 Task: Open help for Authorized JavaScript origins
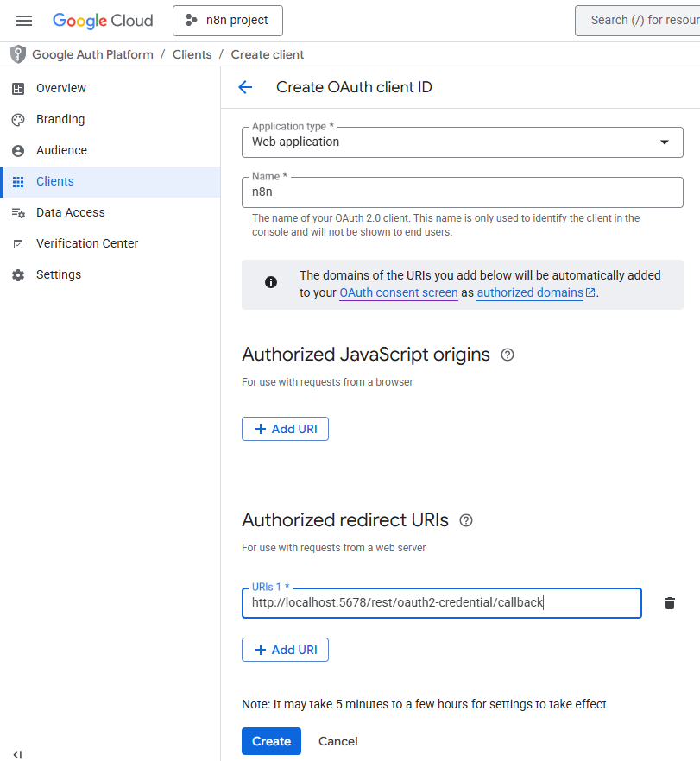[508, 355]
